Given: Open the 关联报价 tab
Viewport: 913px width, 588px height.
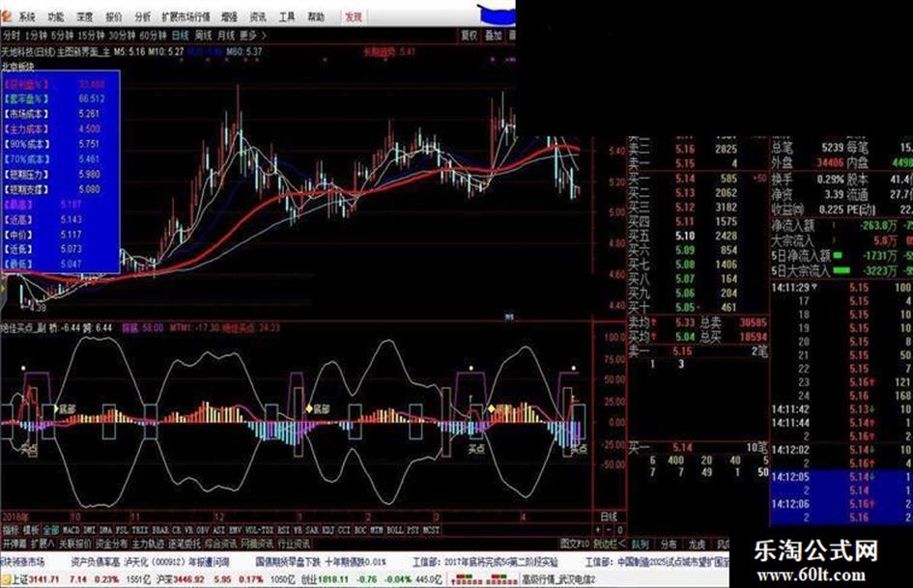Looking at the screenshot, I should pyautogui.click(x=75, y=544).
